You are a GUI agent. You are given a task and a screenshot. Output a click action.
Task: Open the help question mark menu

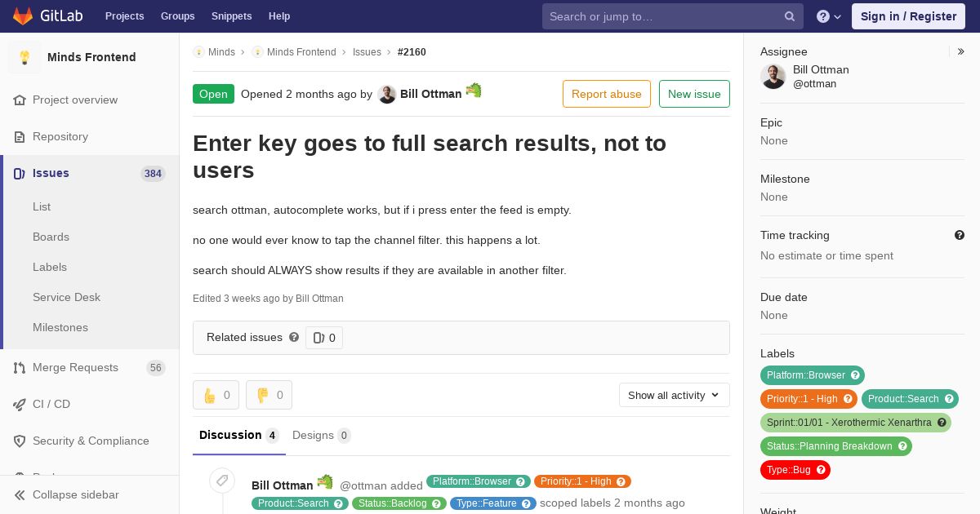coord(829,16)
